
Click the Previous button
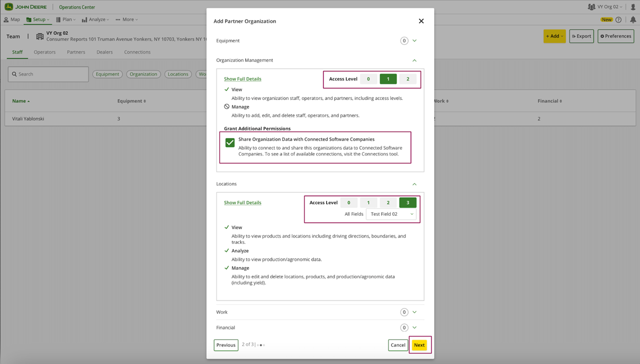[x=226, y=345]
